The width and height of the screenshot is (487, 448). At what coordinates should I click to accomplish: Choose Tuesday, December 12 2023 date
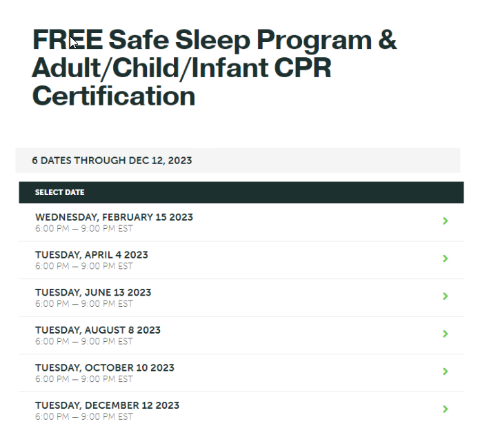click(x=241, y=411)
